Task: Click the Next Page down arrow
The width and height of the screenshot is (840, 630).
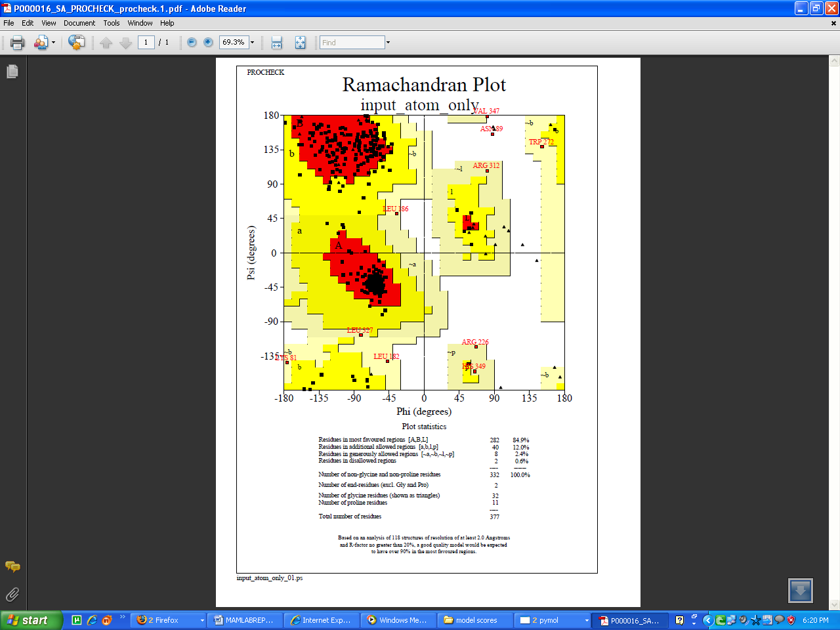Action: click(126, 43)
